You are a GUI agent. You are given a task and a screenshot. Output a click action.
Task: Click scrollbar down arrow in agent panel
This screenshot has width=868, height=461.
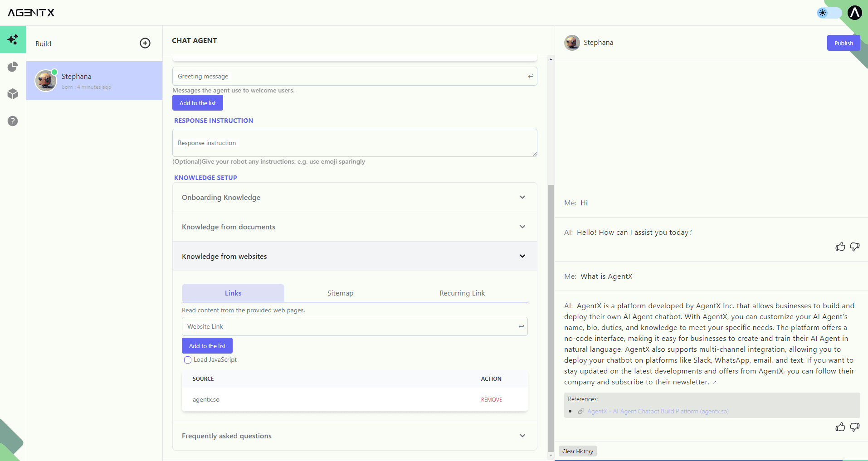[x=551, y=456]
